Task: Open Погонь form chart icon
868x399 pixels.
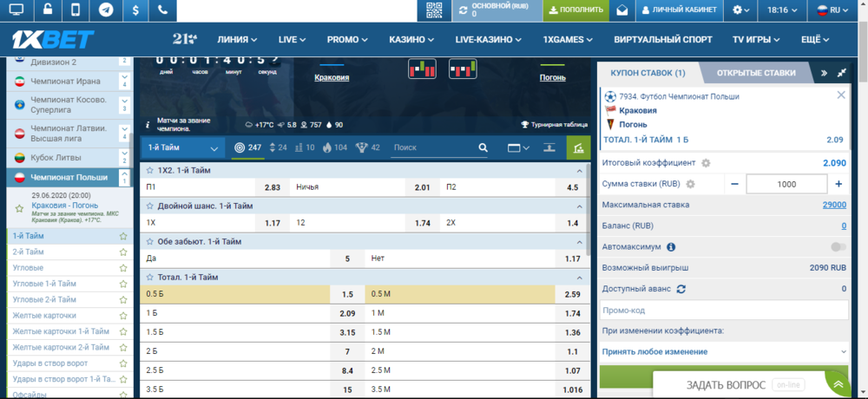Action: pyautogui.click(x=463, y=69)
